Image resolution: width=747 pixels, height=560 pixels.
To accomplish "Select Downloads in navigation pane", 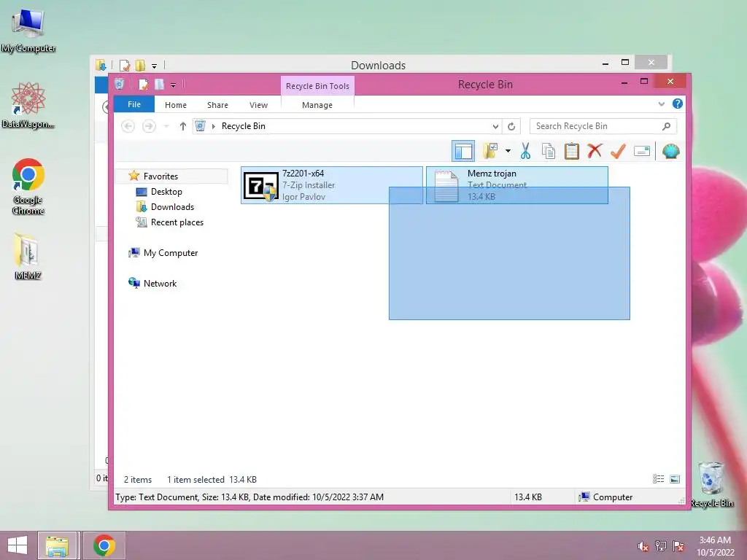I will click(172, 206).
